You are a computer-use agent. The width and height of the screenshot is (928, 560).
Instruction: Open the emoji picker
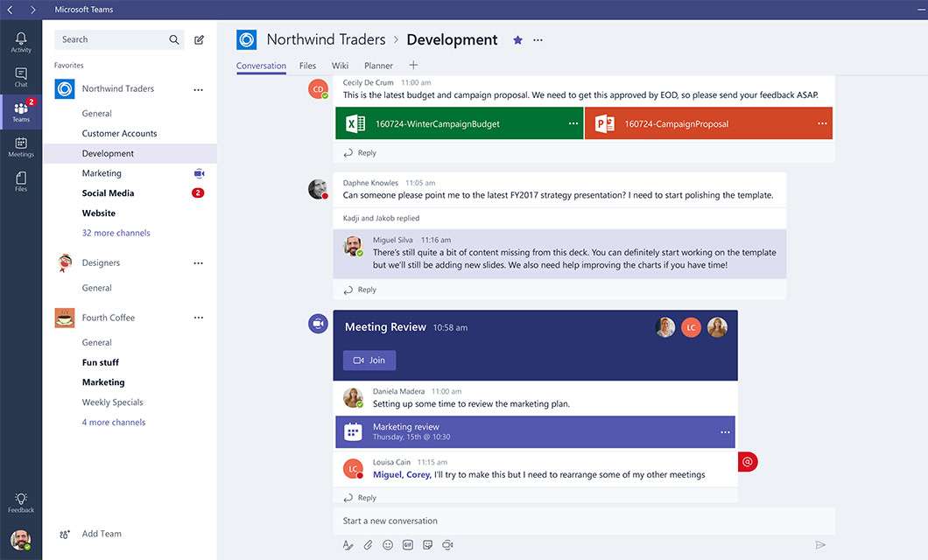(x=388, y=545)
